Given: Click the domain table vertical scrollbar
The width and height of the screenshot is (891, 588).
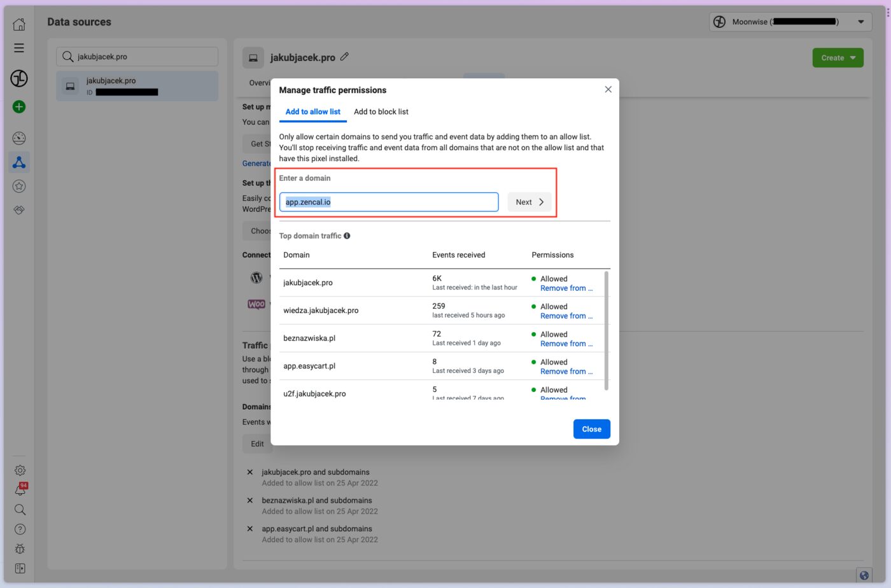Looking at the screenshot, I should point(606,330).
